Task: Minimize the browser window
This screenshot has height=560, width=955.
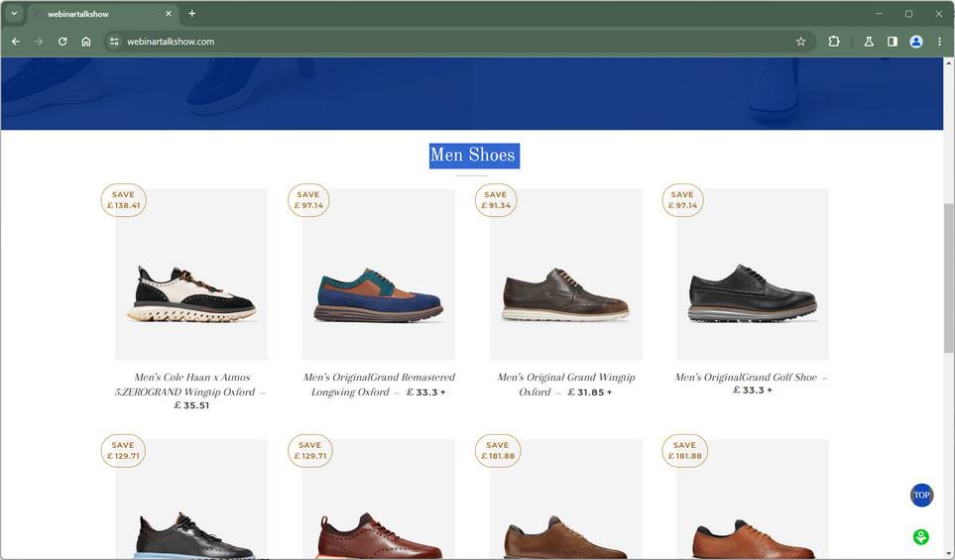Action: pos(879,14)
